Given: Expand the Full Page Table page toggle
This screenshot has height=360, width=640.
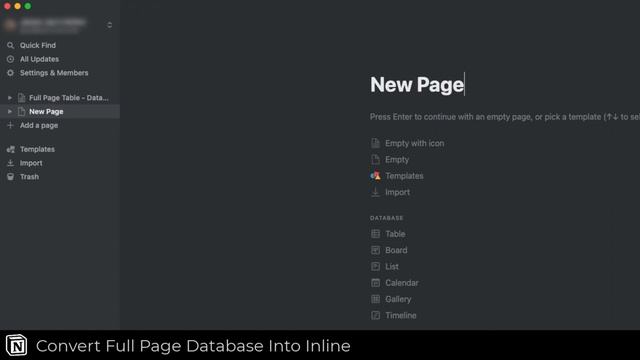Looking at the screenshot, I should tap(10, 98).
